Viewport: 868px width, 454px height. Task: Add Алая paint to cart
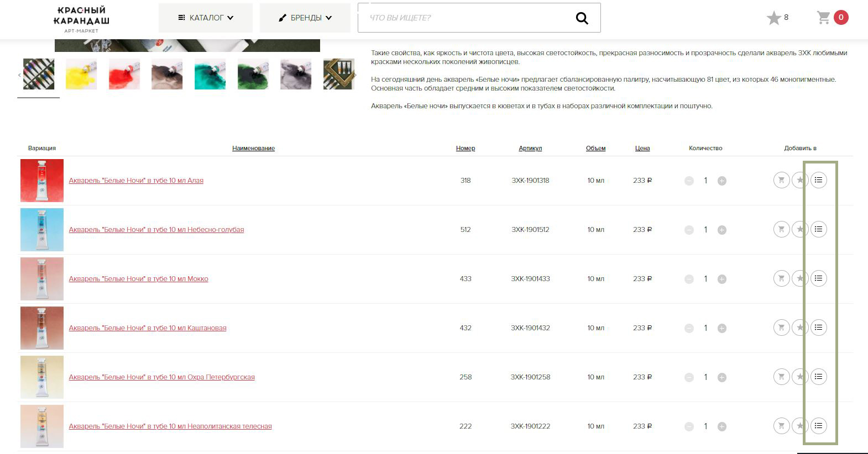(781, 180)
